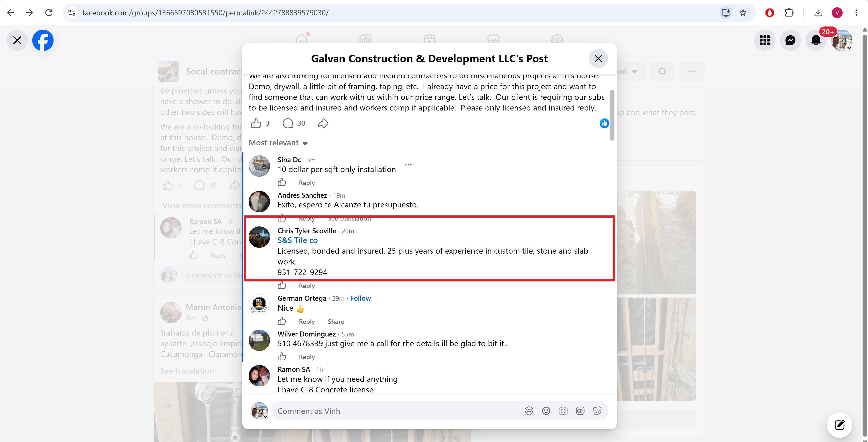
Task: Click the 29m timestamp on German's comment
Action: tap(338, 299)
